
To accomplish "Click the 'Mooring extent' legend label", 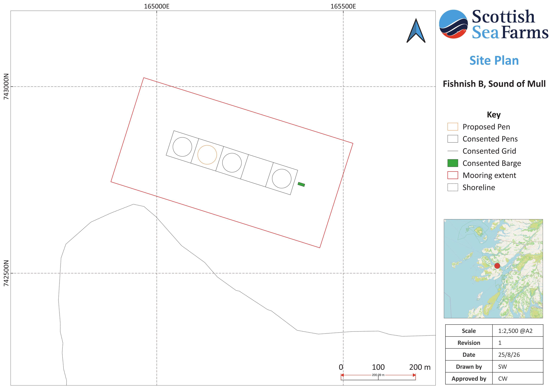I will pos(489,175).
